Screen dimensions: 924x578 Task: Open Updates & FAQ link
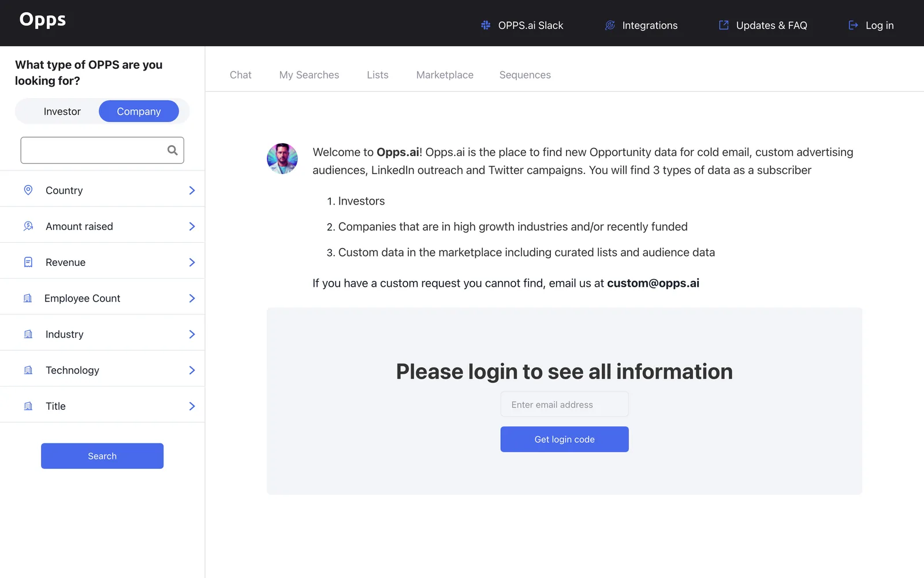pos(763,25)
